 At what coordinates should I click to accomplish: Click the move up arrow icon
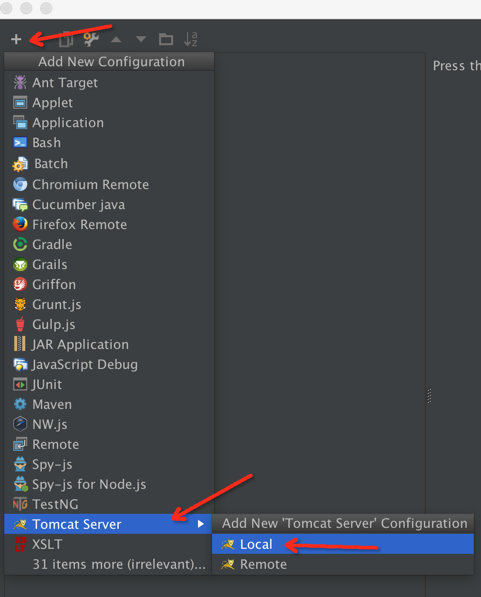[x=116, y=39]
